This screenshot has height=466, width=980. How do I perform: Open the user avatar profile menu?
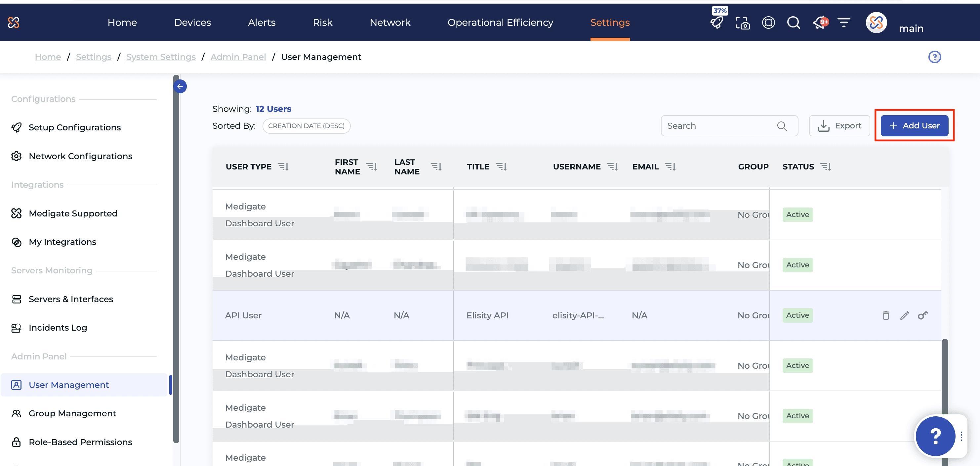876,23
